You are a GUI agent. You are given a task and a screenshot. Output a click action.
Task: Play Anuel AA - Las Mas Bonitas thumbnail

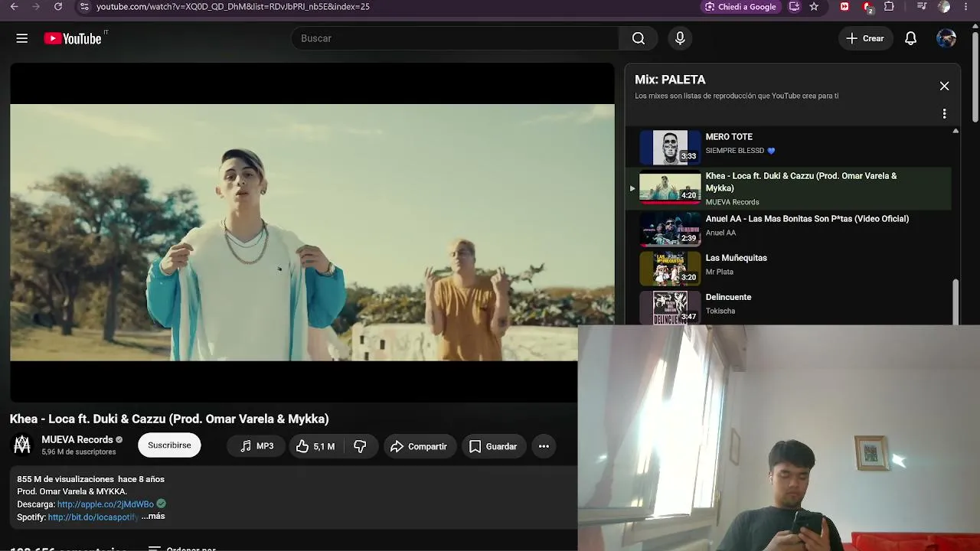tap(670, 229)
